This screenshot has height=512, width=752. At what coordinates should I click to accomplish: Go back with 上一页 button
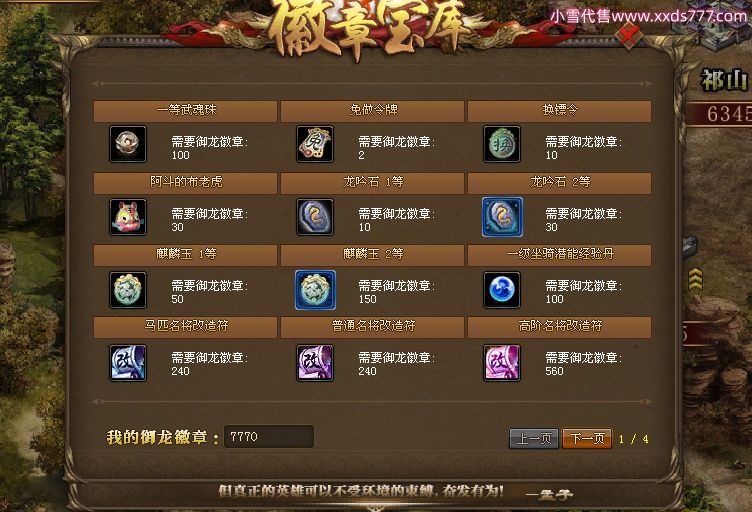pyautogui.click(x=534, y=438)
